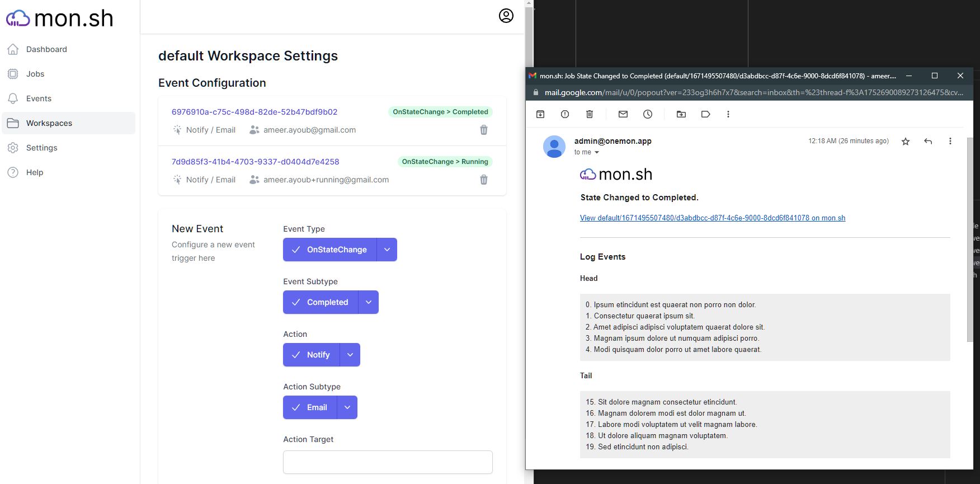
Task: Click log line '0. Ipsum etincidunt est quaerat'
Action: click(671, 305)
